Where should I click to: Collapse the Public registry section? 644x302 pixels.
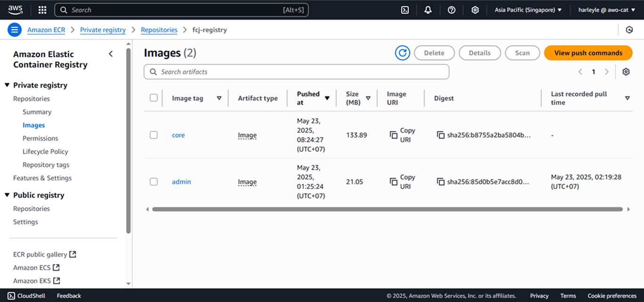point(7,195)
